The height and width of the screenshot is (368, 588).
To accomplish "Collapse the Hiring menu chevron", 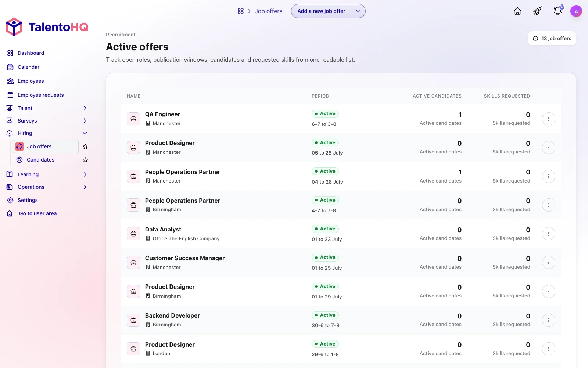I will pyautogui.click(x=85, y=133).
